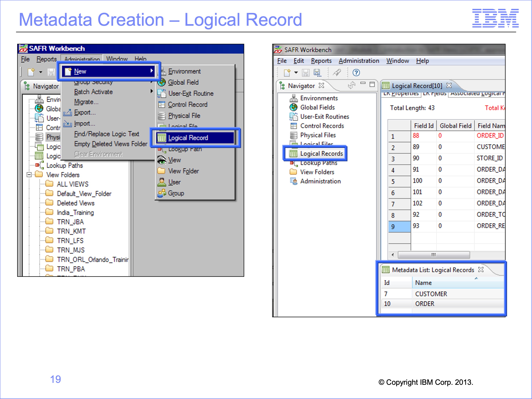Screen dimensions: 532x399
Task: Select Lookup Paths in left navigator
Action: click(64, 166)
